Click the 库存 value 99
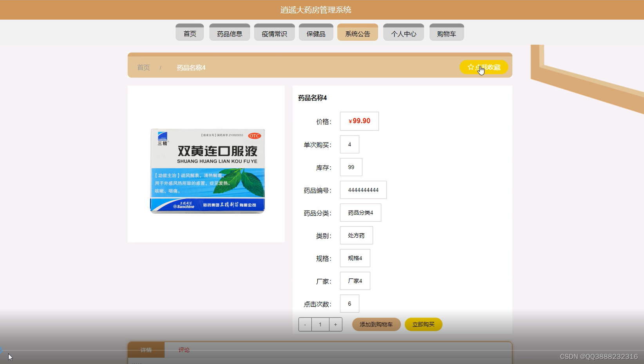 (351, 167)
